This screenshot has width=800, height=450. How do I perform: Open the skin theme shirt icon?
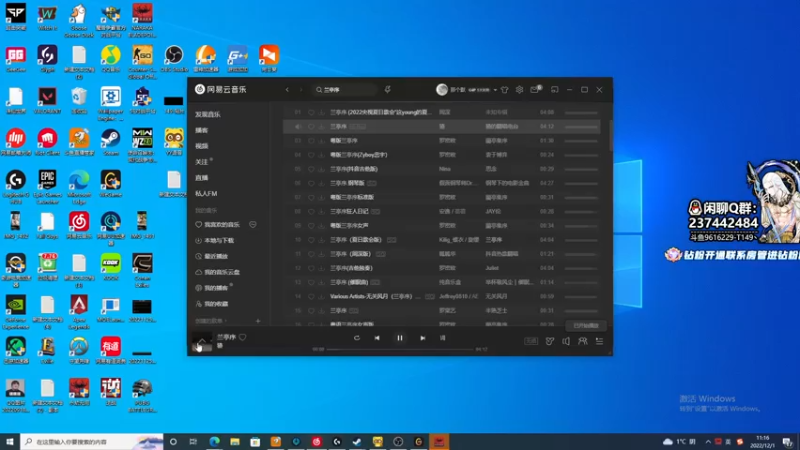click(x=505, y=90)
